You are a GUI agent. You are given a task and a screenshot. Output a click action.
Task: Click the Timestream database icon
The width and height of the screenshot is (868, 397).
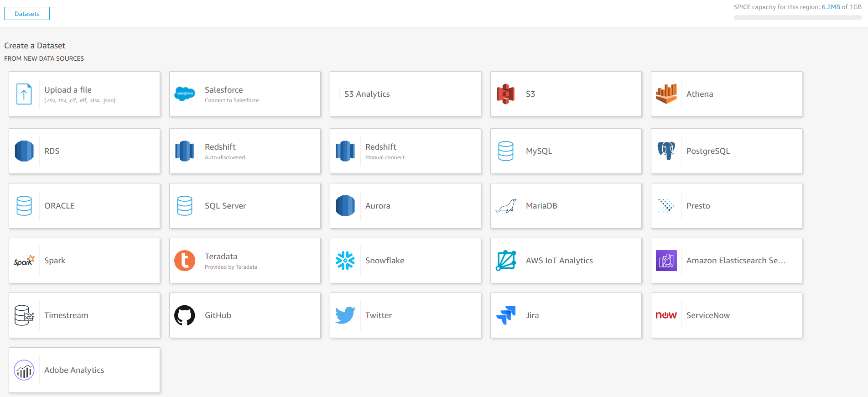[x=24, y=315]
